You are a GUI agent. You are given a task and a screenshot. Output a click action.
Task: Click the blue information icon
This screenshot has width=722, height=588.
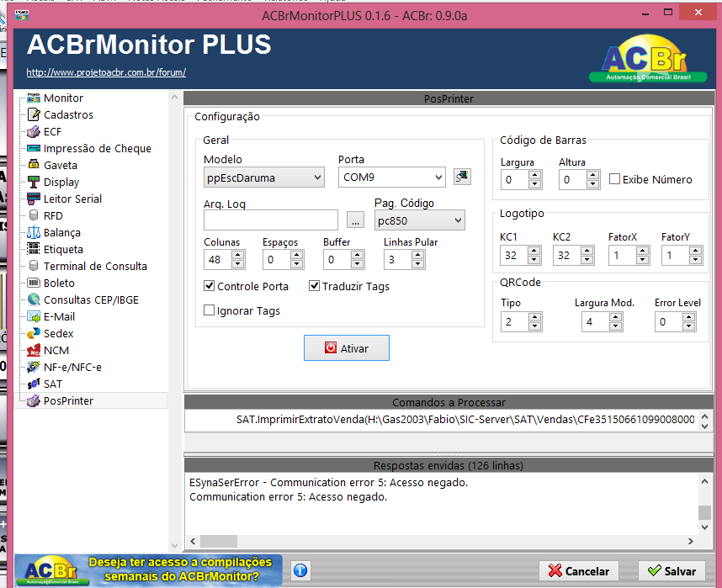(300, 570)
